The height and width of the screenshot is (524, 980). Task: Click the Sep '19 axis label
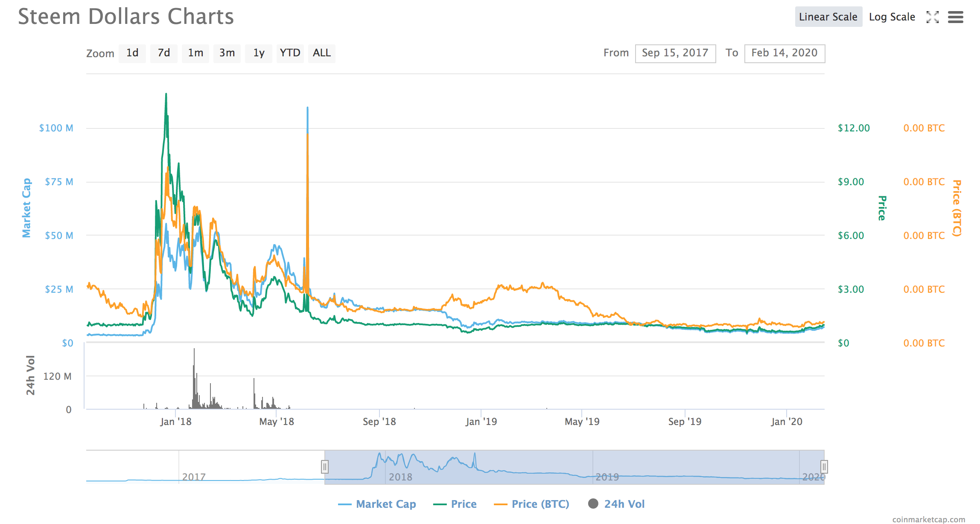(x=685, y=422)
